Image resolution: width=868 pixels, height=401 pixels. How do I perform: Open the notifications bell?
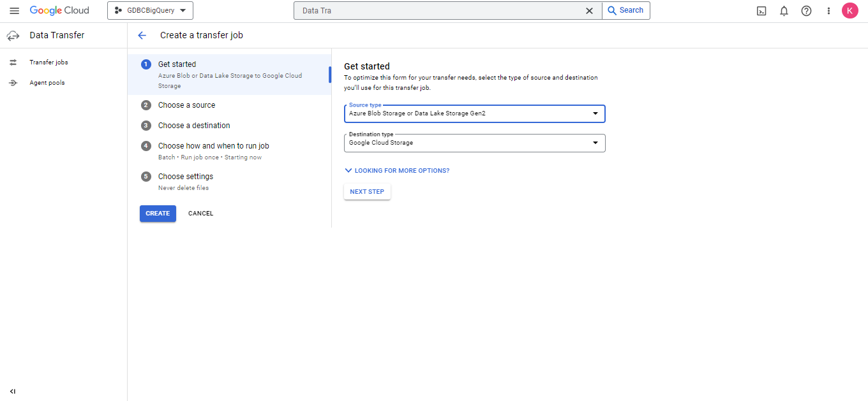(784, 11)
